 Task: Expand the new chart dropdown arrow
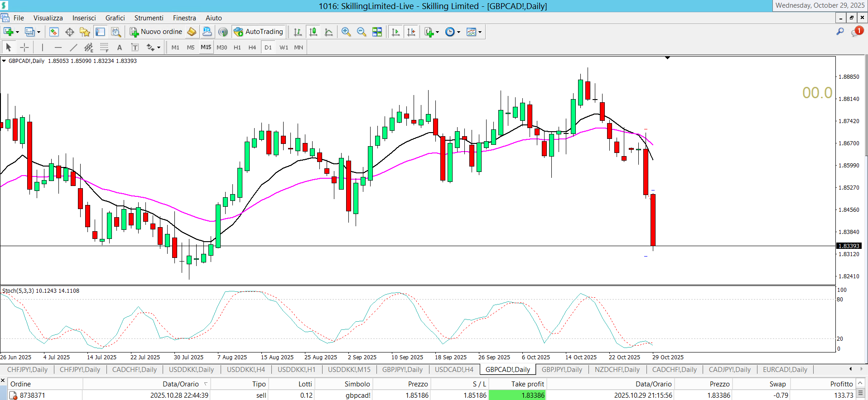pyautogui.click(x=17, y=32)
